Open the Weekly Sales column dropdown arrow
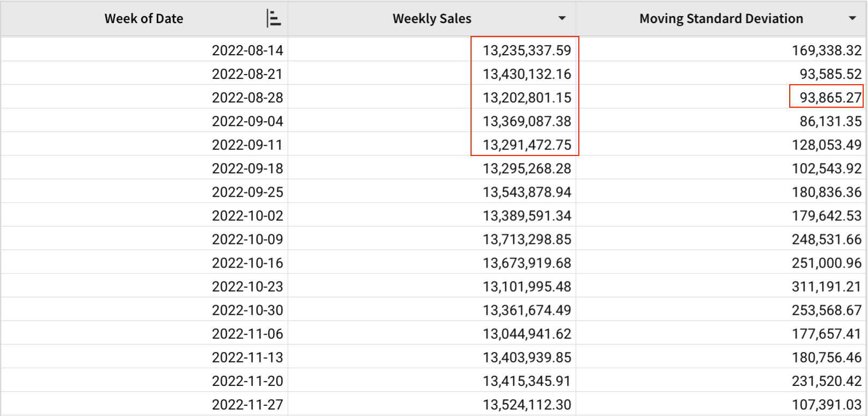The width and height of the screenshot is (868, 416). click(562, 19)
